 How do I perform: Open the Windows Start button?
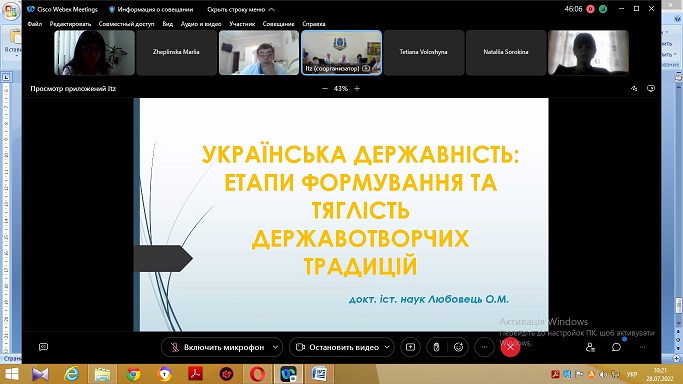12,374
